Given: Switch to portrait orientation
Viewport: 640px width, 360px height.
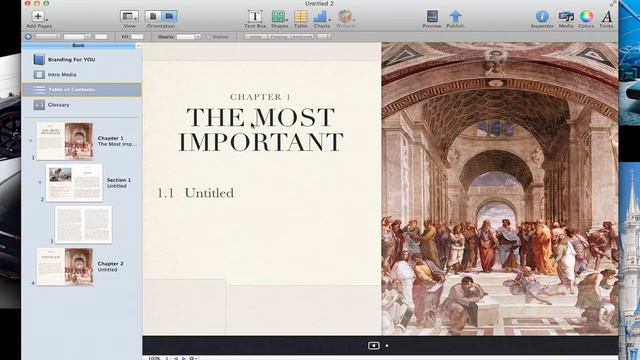Looking at the screenshot, I should [x=153, y=16].
